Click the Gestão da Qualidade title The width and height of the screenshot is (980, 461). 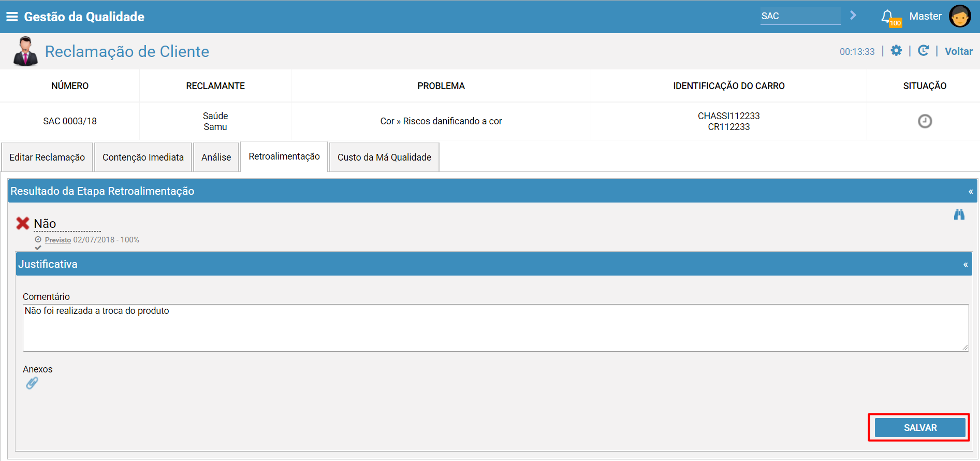84,17
